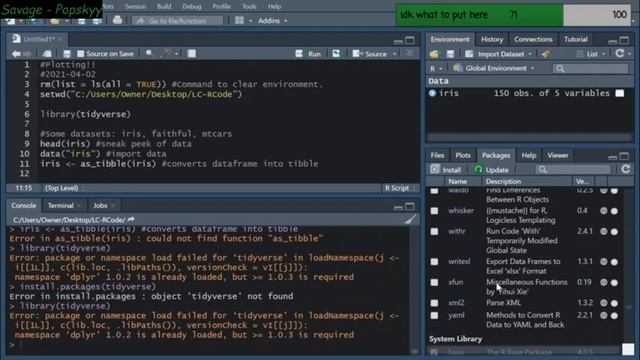Click the Environment pane horizontal scrollbar
The height and width of the screenshot is (360, 640).
pyautogui.click(x=529, y=136)
